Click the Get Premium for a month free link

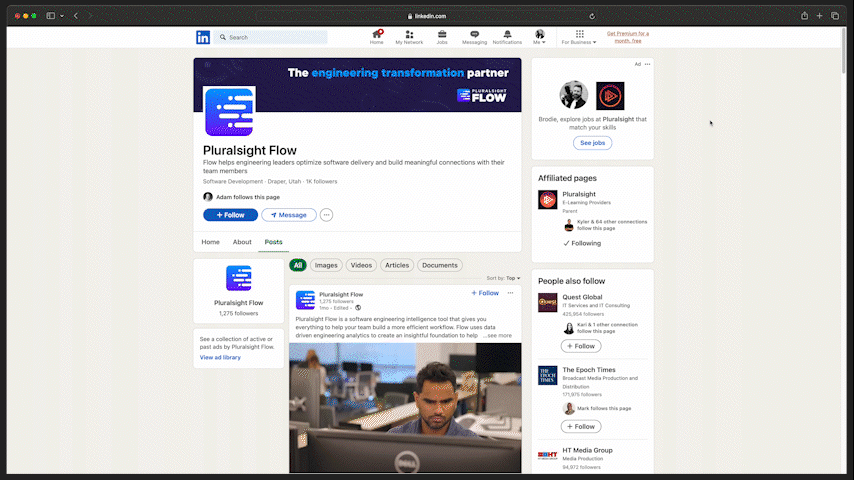tap(628, 37)
